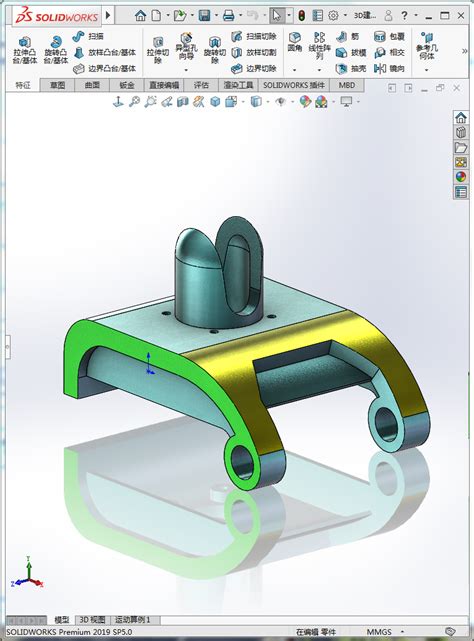Choose the Swept Boss (扫描) tool
Viewport: 474px width, 641px height.
pyautogui.click(x=88, y=36)
